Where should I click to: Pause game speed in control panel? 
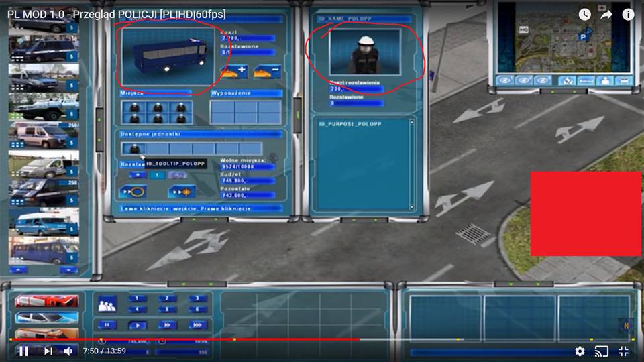(x=107, y=326)
